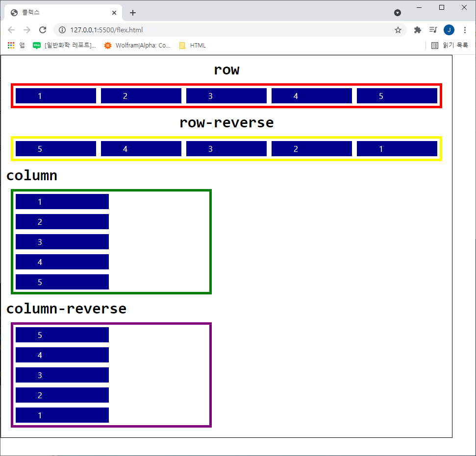Click box 5 in the purple column-reverse container
Screen dimensions: 476x456
[62, 335]
